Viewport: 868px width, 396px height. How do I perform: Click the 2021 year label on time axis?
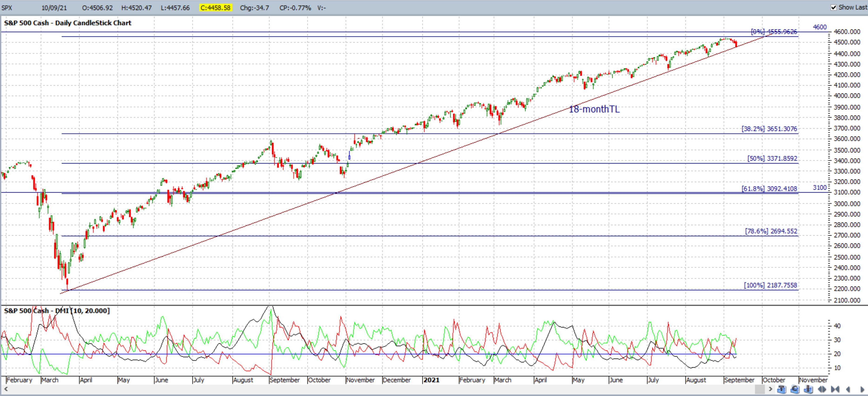[x=431, y=380]
